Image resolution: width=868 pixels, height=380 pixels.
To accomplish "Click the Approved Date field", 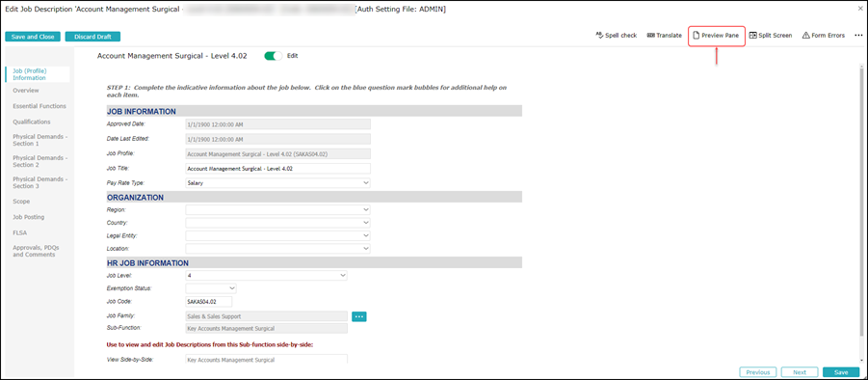I will click(x=277, y=124).
